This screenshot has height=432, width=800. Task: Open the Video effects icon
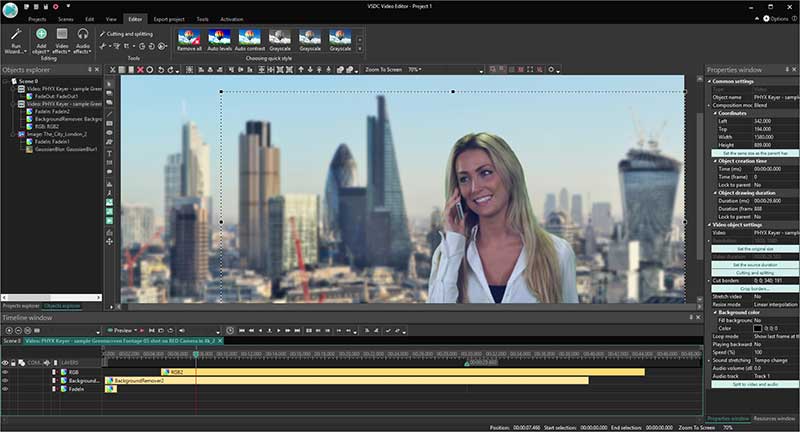[62, 34]
